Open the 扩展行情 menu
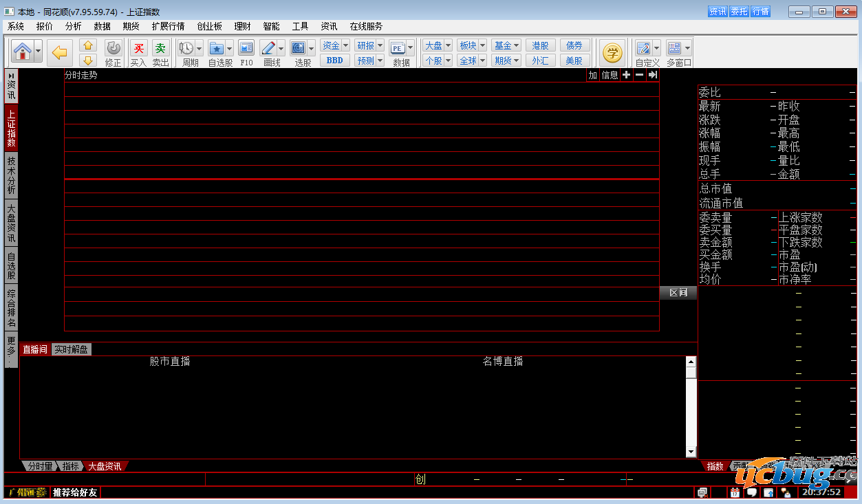 point(168,26)
